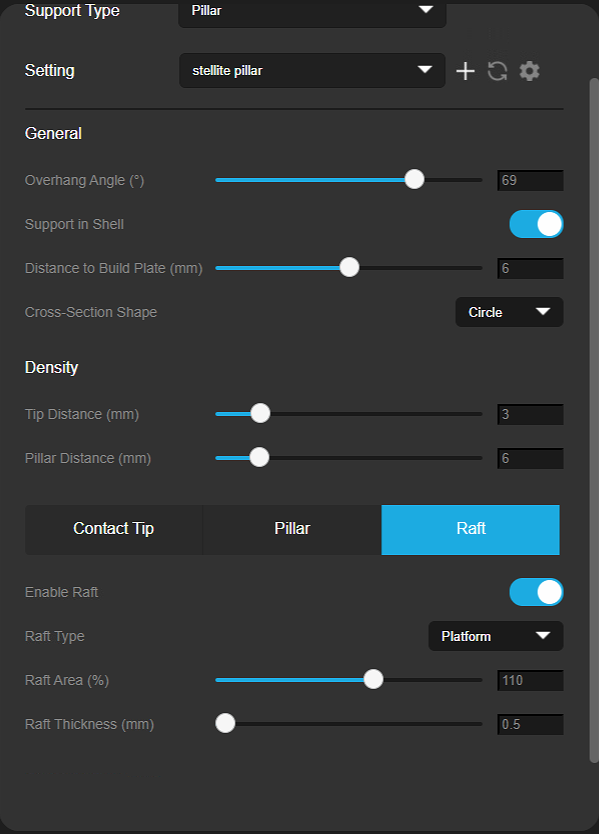Click the Tip Distance slider handle
599x834 pixels.
(260, 413)
